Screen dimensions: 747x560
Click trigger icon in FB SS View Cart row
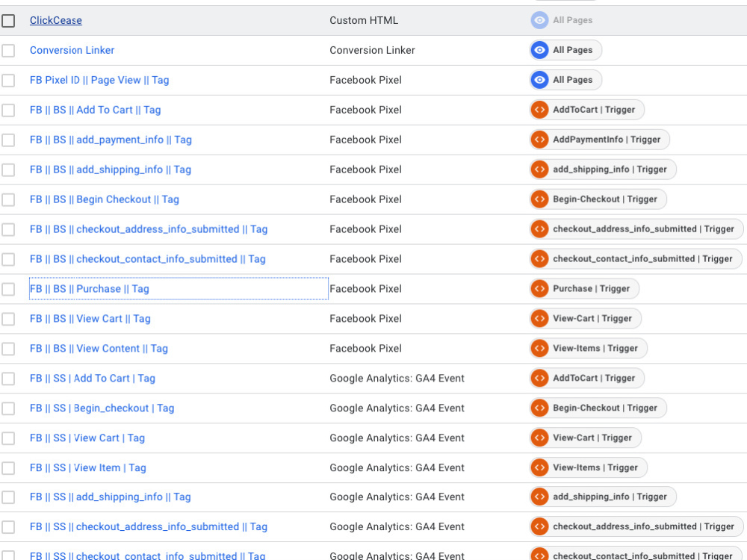coord(539,438)
